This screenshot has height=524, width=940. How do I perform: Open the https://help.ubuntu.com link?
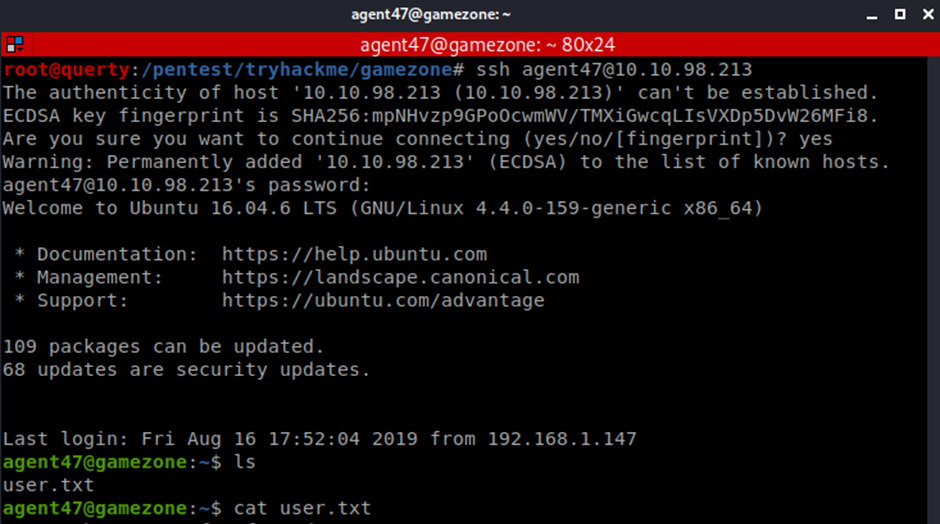coord(354,254)
